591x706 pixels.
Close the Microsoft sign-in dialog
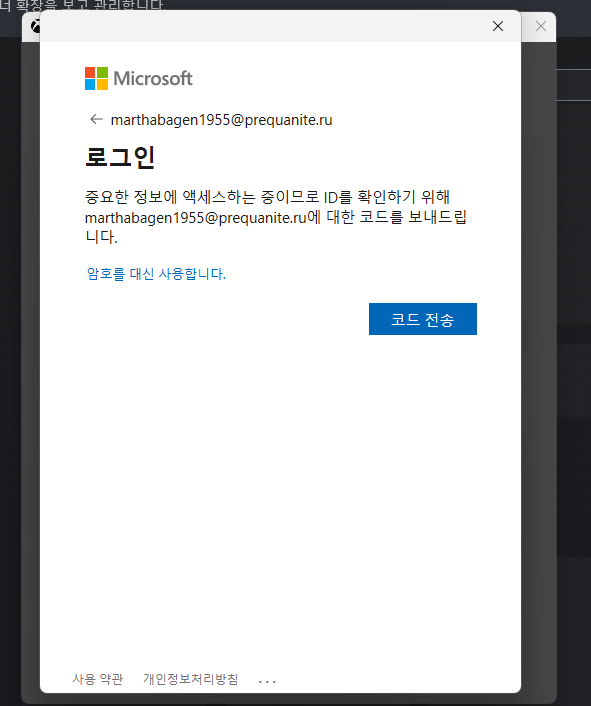coord(498,26)
